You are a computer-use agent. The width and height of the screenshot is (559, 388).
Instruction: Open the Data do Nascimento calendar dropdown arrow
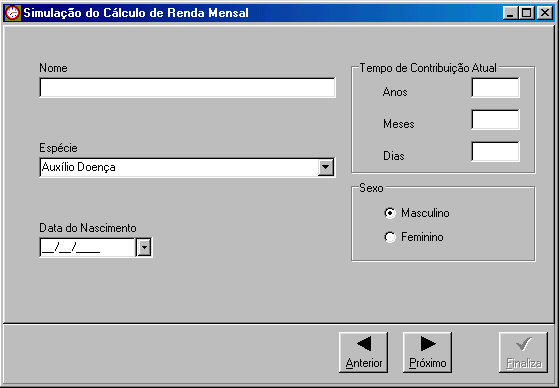(144, 247)
